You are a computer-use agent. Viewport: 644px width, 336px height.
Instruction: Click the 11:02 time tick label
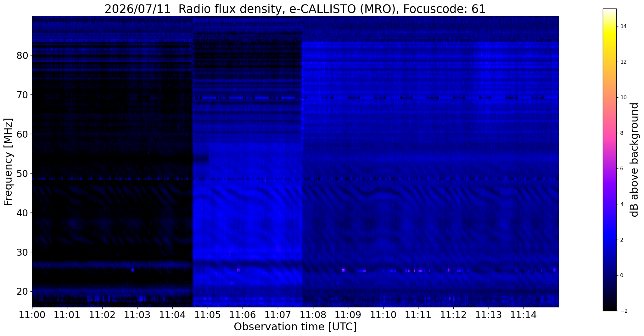102,315
